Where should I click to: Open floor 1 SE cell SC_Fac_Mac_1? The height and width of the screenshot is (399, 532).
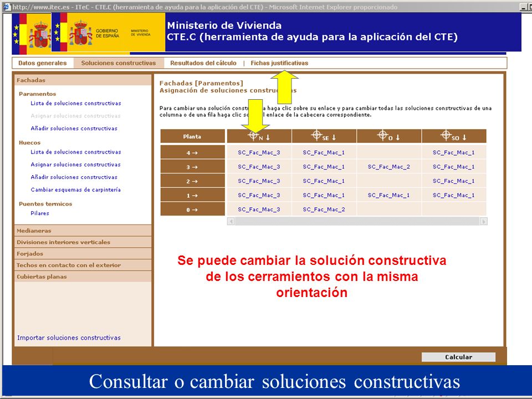(324, 196)
